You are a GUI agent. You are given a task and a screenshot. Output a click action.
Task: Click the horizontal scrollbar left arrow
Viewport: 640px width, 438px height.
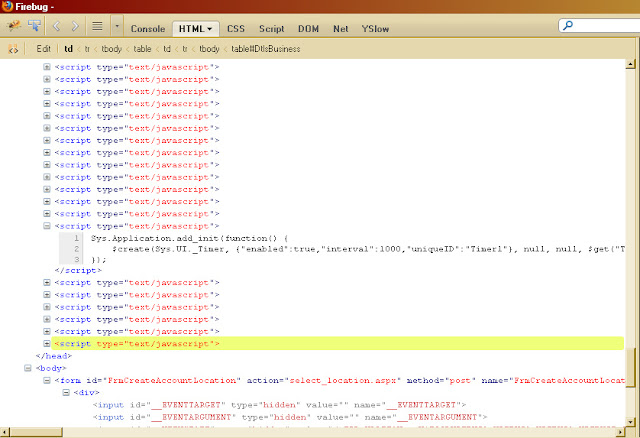pyautogui.click(x=5, y=431)
